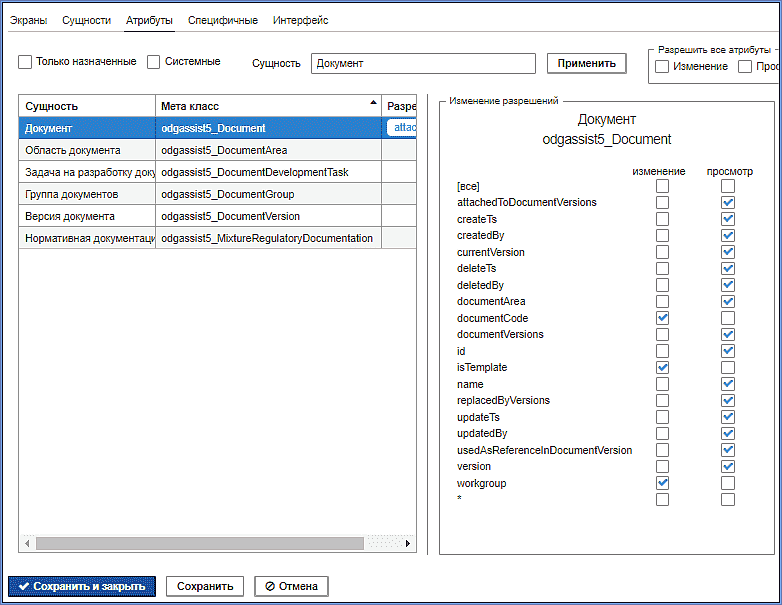Screen dimensions: 782x605
Task: Select the Нормативная документация row
Action: tap(217, 238)
